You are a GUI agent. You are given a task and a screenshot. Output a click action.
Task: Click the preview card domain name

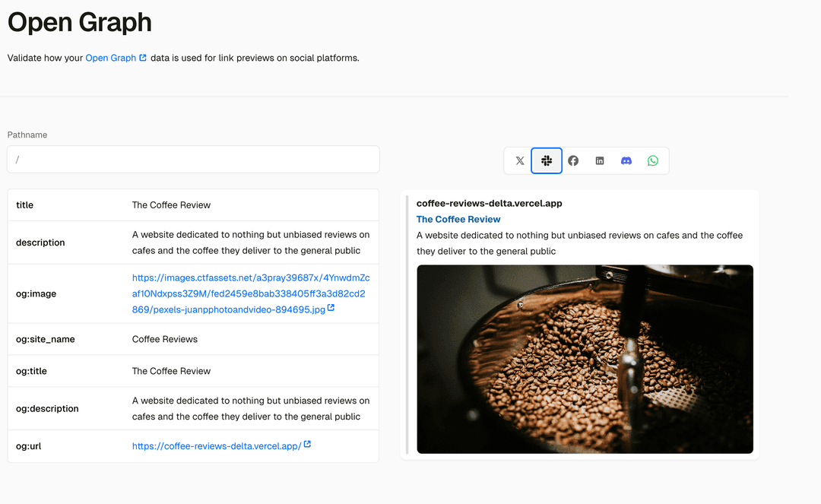coord(489,204)
